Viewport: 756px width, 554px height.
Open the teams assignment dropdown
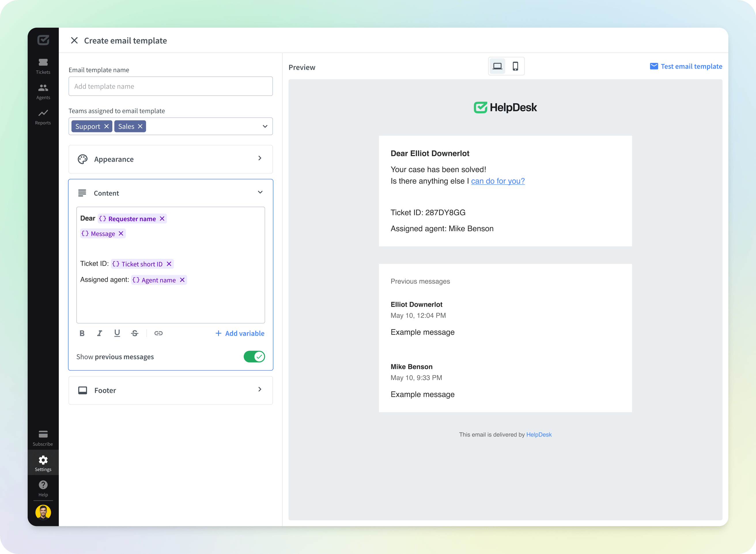(265, 126)
